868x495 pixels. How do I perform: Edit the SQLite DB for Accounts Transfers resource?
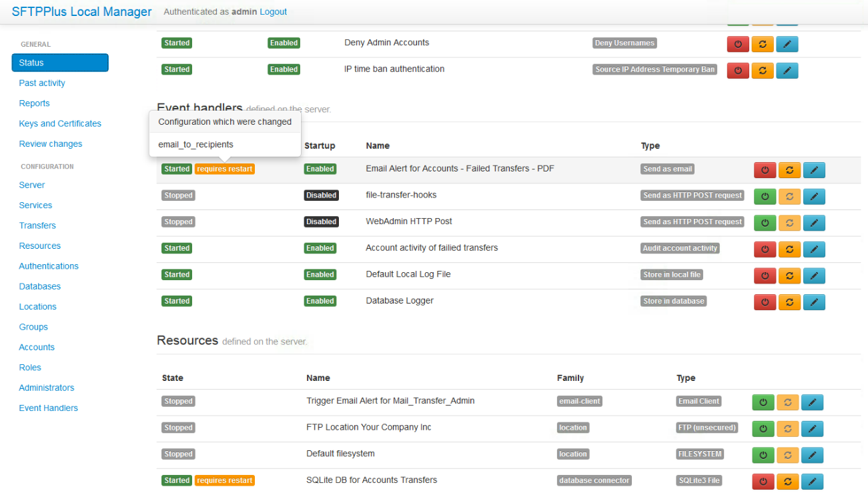click(x=812, y=482)
